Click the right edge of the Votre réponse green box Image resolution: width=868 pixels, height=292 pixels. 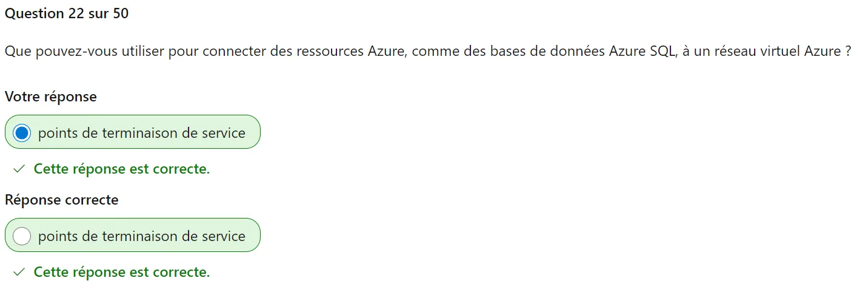point(259,132)
